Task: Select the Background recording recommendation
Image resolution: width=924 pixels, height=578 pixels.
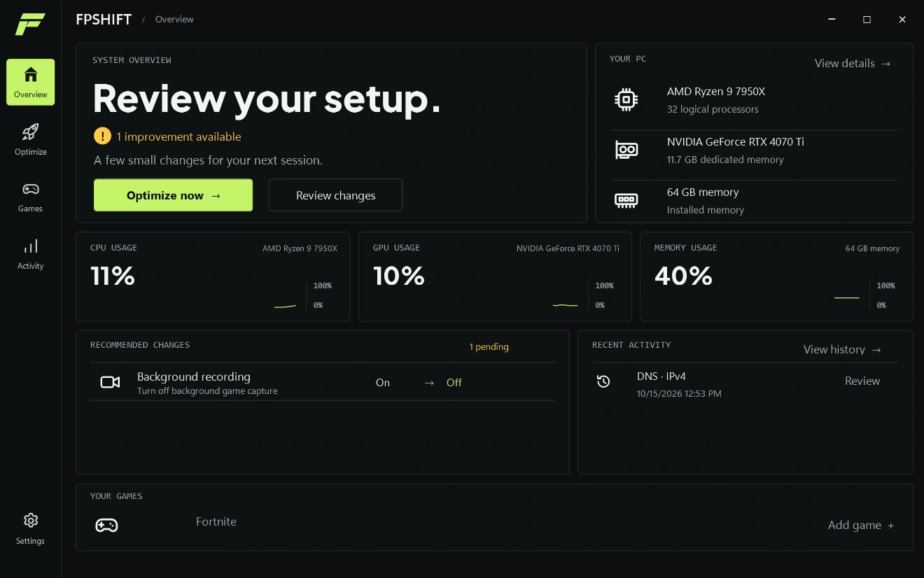Action: tap(323, 382)
